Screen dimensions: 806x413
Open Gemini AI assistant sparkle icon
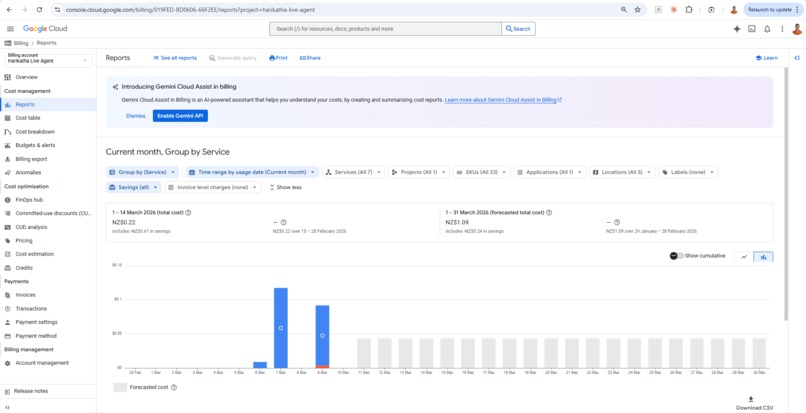(737, 29)
